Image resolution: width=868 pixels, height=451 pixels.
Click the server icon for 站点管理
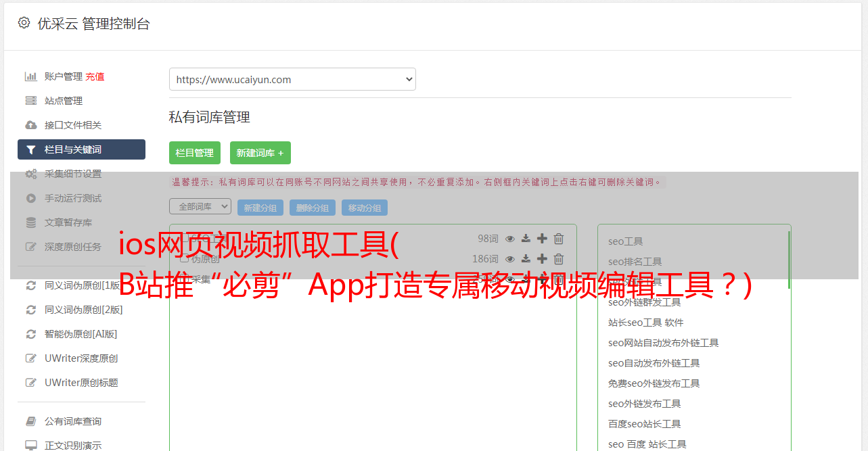point(31,101)
